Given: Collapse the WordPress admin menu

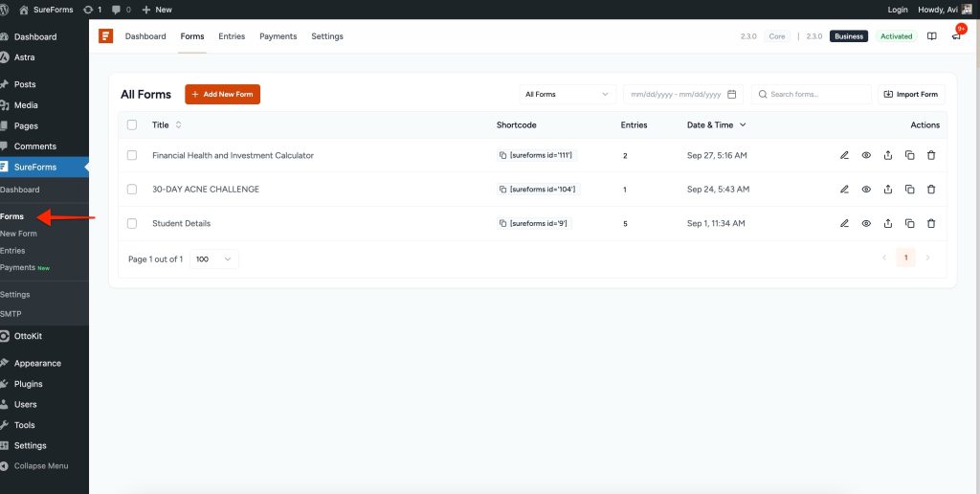Looking at the screenshot, I should click(41, 466).
